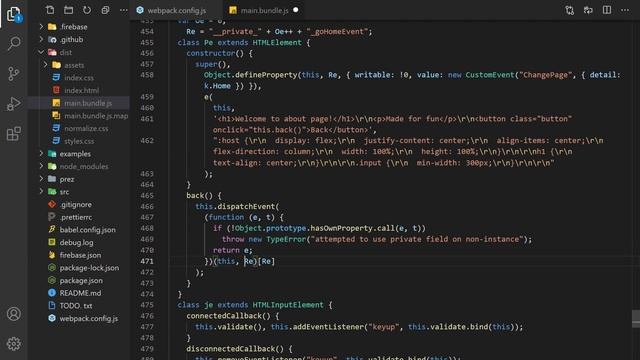Open index.css in file tree

click(79, 78)
